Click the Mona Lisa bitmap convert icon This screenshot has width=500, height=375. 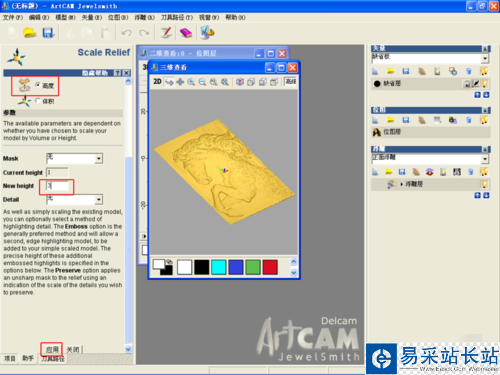(x=453, y=120)
